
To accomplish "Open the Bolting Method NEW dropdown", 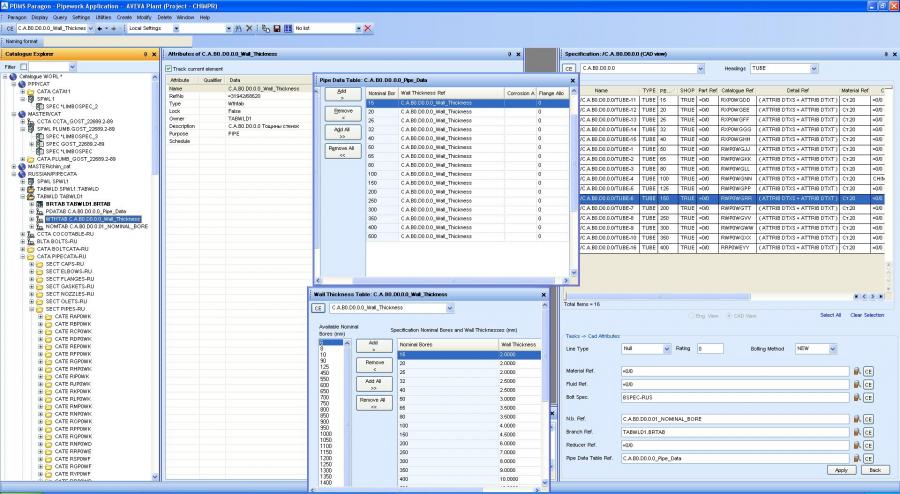I will pyautogui.click(x=832, y=349).
